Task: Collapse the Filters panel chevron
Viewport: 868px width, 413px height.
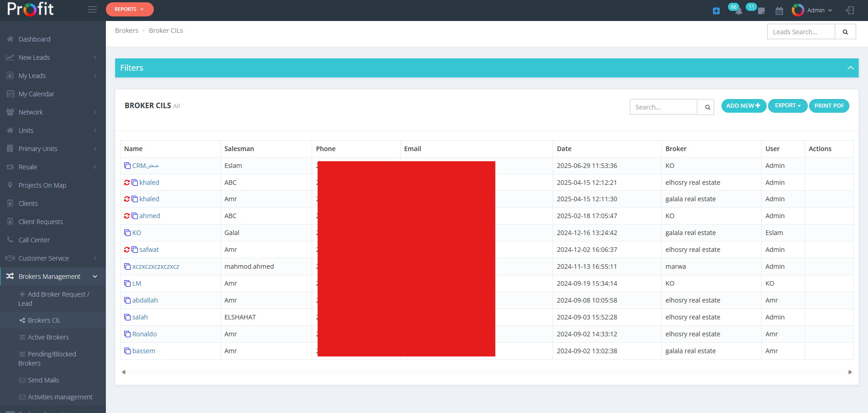Action: click(x=850, y=68)
